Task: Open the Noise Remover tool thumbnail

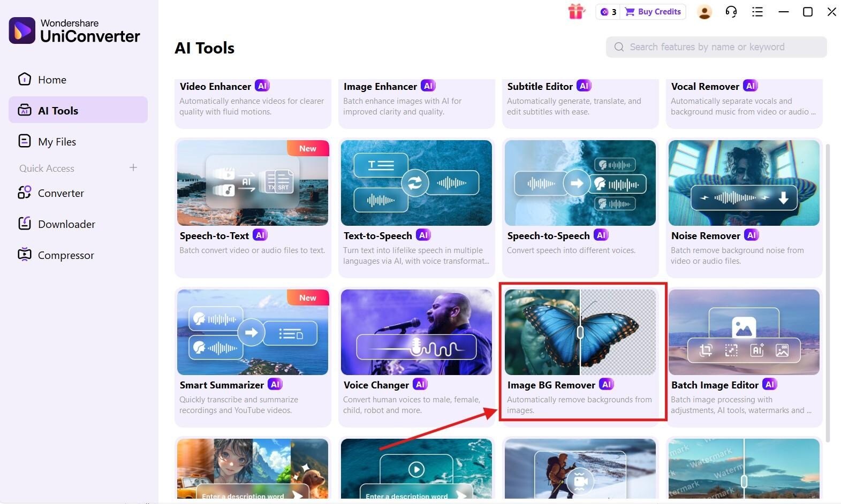Action: tap(744, 183)
